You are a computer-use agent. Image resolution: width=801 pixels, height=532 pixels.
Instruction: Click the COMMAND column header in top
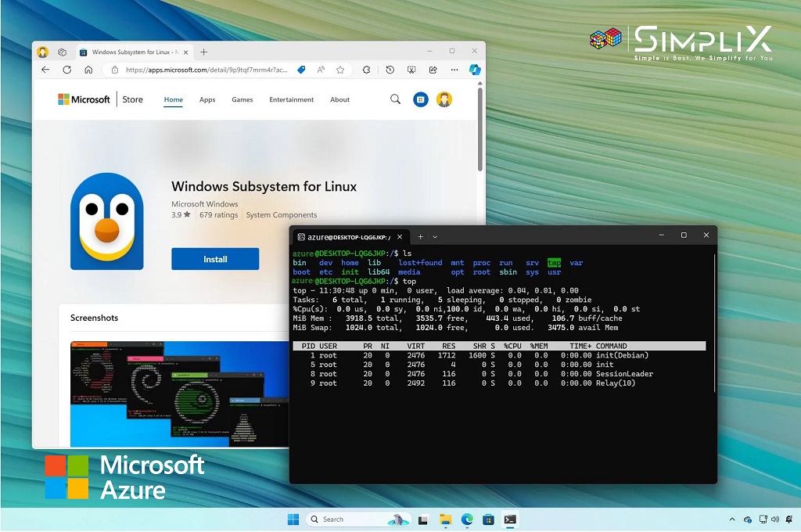[x=611, y=346]
